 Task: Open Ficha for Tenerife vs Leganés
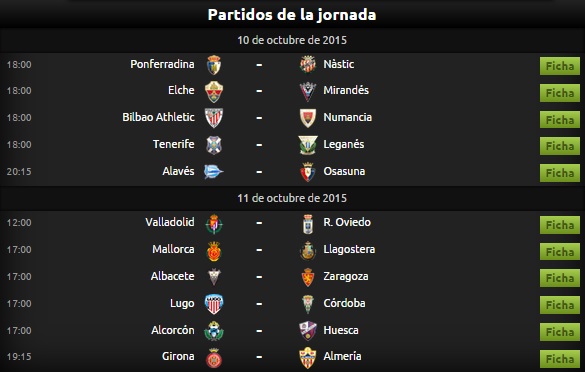coord(560,146)
